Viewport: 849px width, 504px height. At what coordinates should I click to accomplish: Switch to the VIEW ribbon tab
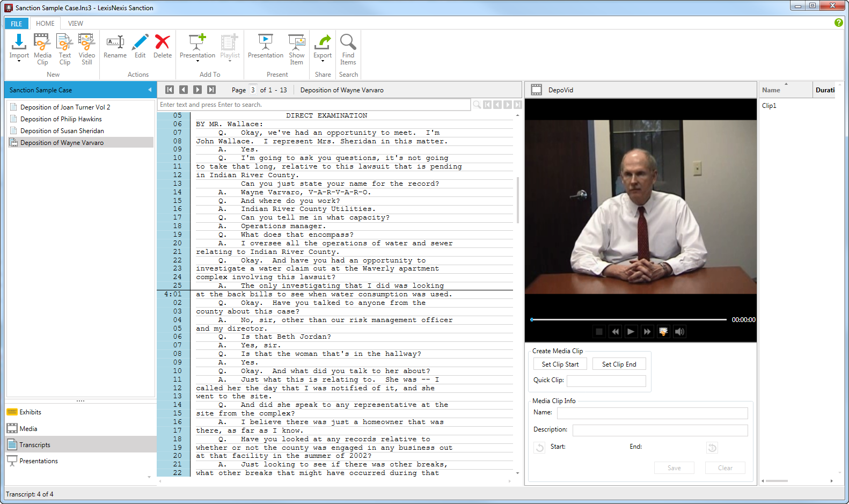76,24
